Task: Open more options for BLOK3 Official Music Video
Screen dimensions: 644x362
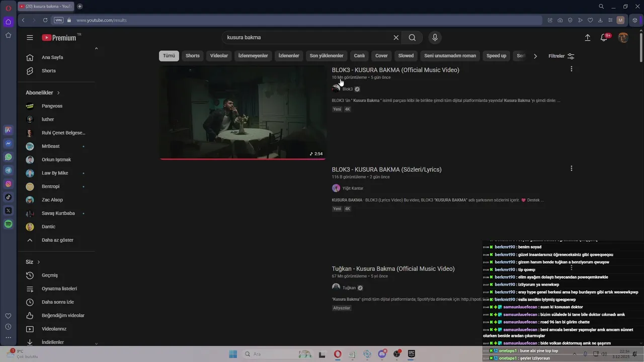Action: pos(571,69)
